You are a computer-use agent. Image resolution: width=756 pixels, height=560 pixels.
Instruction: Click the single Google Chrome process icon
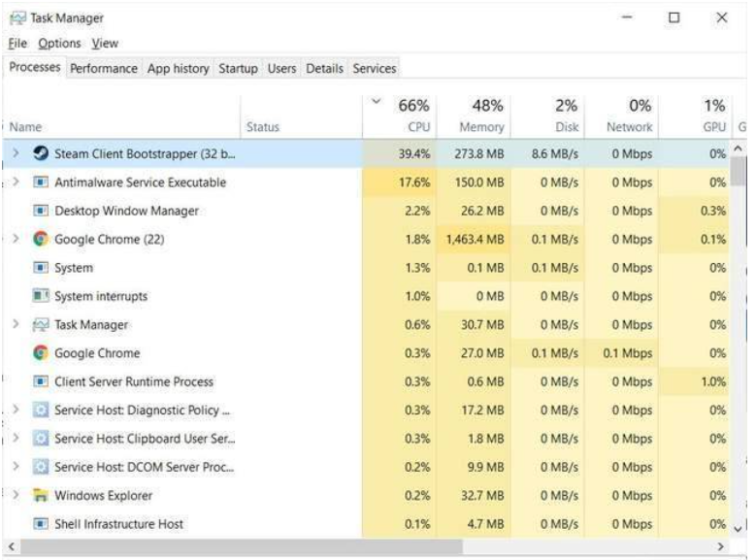[41, 352]
